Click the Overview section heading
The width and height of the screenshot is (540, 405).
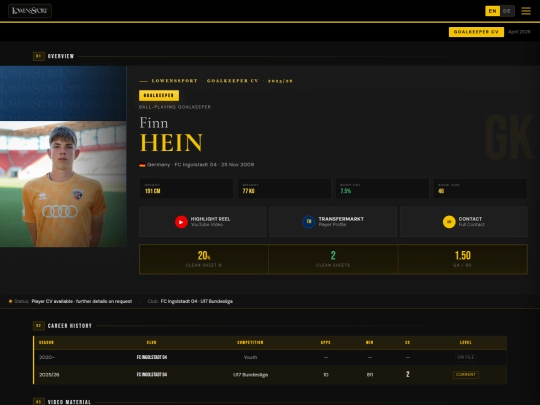click(61, 56)
